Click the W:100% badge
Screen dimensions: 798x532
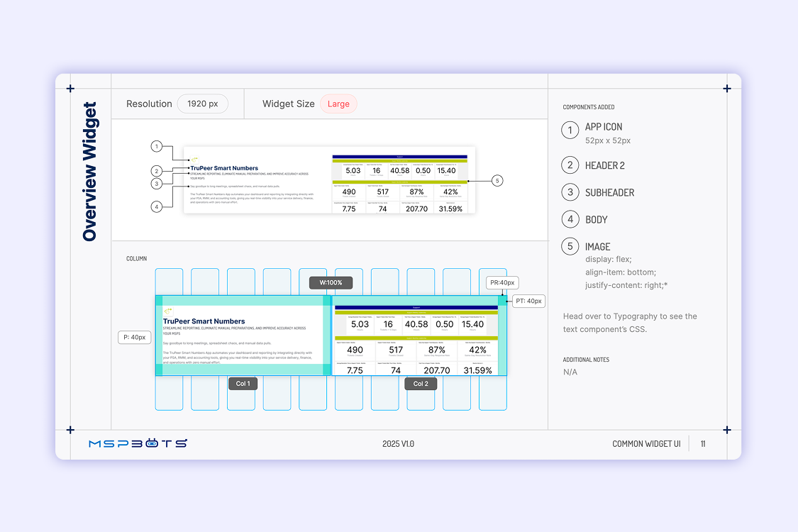coord(331,282)
